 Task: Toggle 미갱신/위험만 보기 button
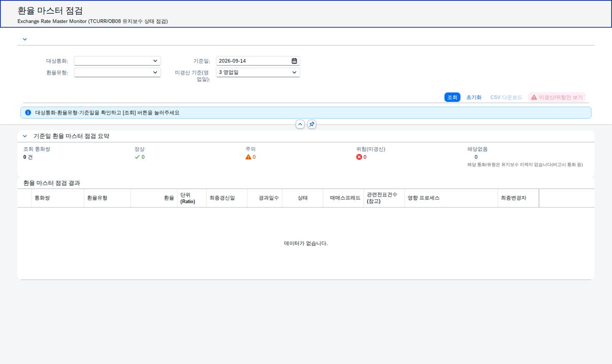(x=557, y=97)
